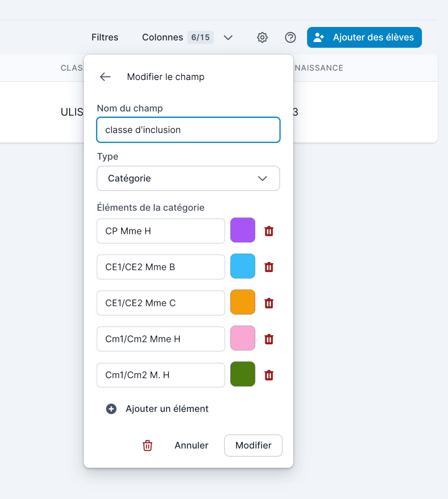Click the Nom du champ text field
The height and width of the screenshot is (499, 448).
pyautogui.click(x=188, y=130)
